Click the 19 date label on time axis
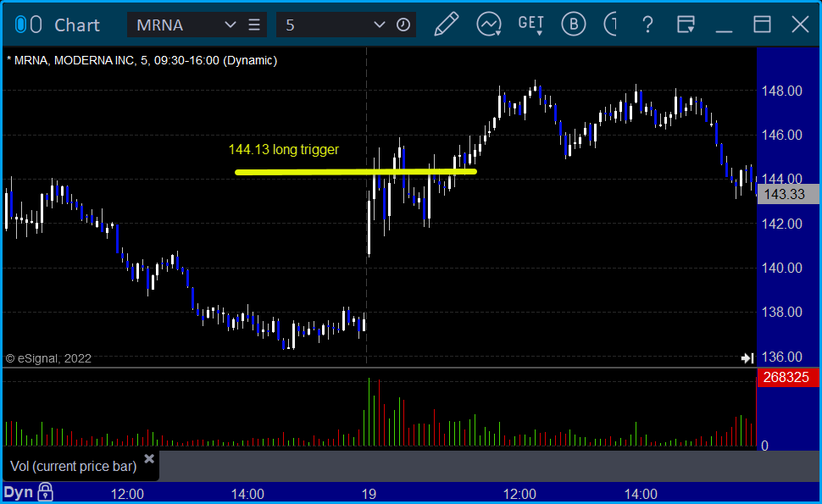 point(369,494)
